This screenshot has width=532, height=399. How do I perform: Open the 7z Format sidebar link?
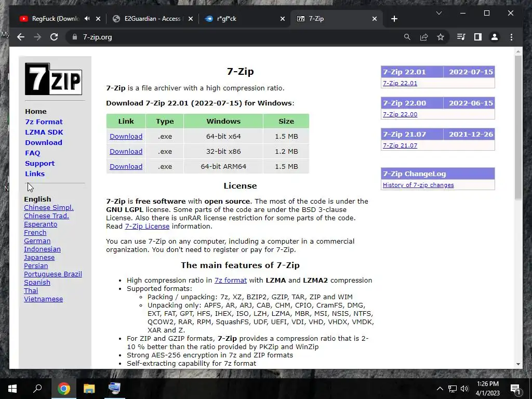click(44, 122)
